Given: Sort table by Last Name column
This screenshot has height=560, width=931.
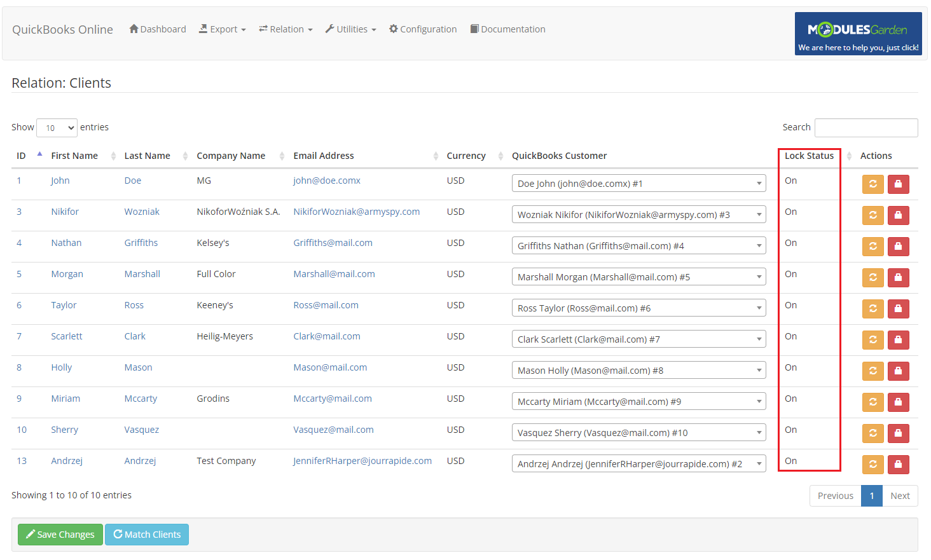Looking at the screenshot, I should click(156, 156).
